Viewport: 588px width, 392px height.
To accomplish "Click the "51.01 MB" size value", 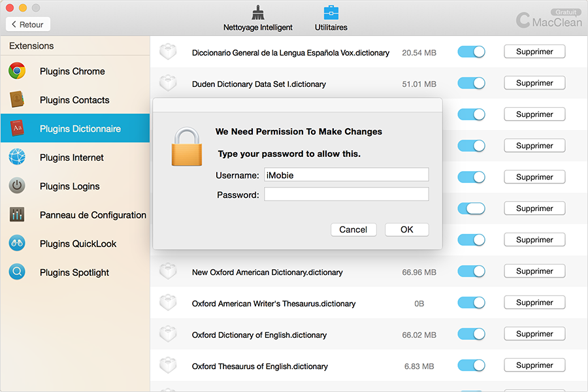I will 419,84.
